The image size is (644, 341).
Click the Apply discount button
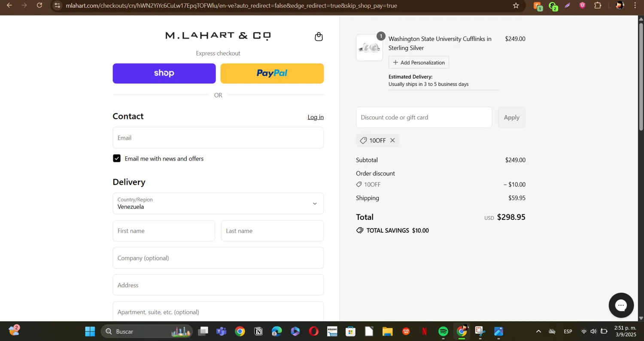pos(511,117)
